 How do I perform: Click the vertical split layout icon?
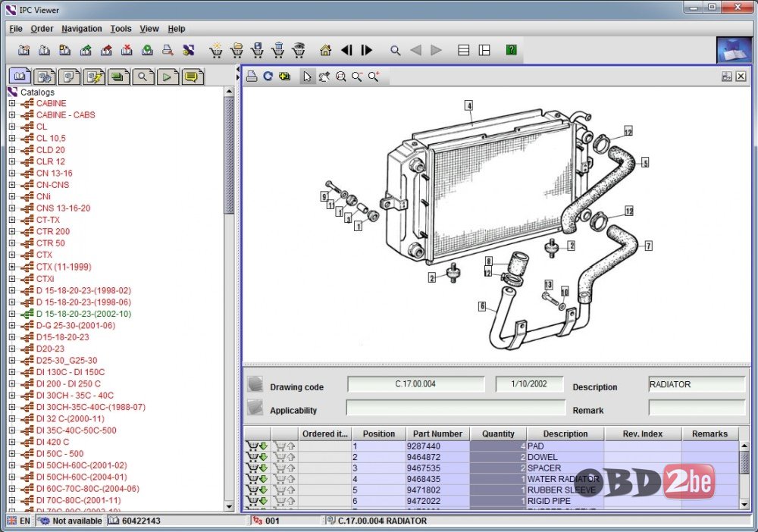coord(484,50)
